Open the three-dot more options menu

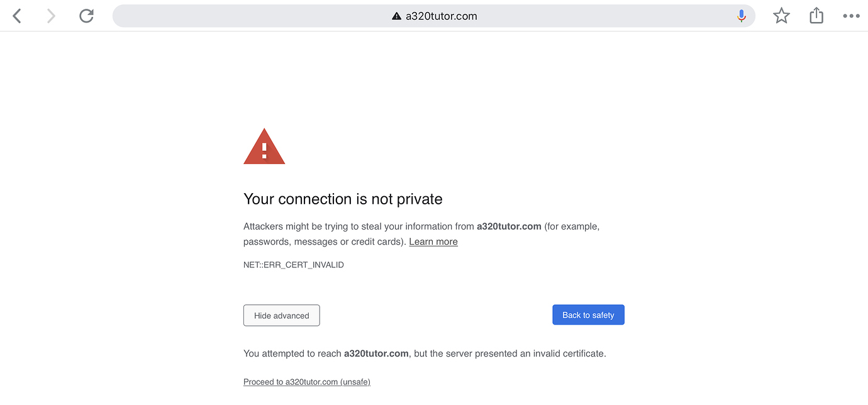point(851,16)
